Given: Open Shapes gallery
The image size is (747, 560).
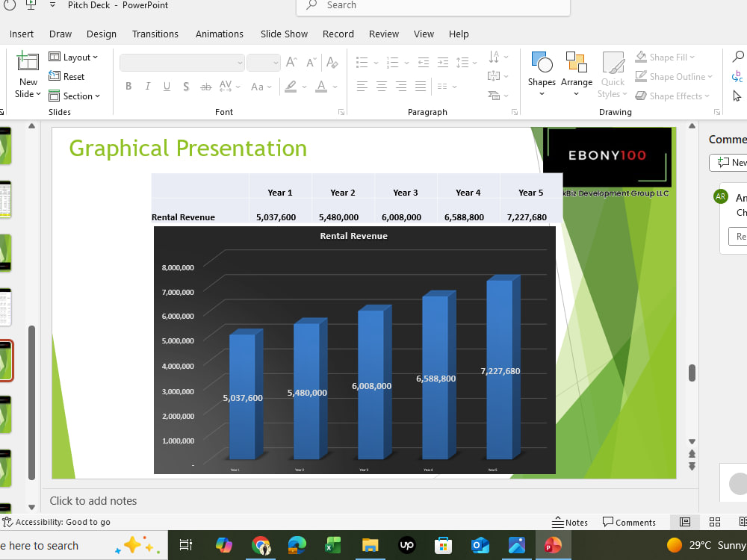Looking at the screenshot, I should (542, 74).
